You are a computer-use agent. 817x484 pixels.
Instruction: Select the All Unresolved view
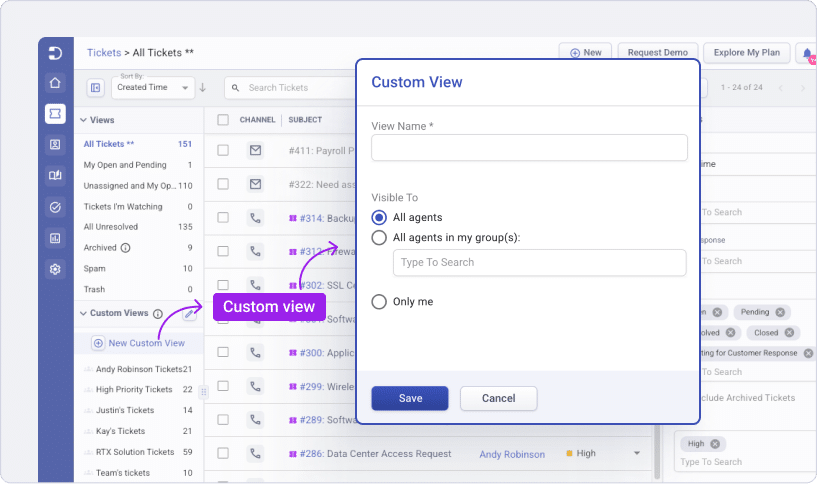click(138, 227)
